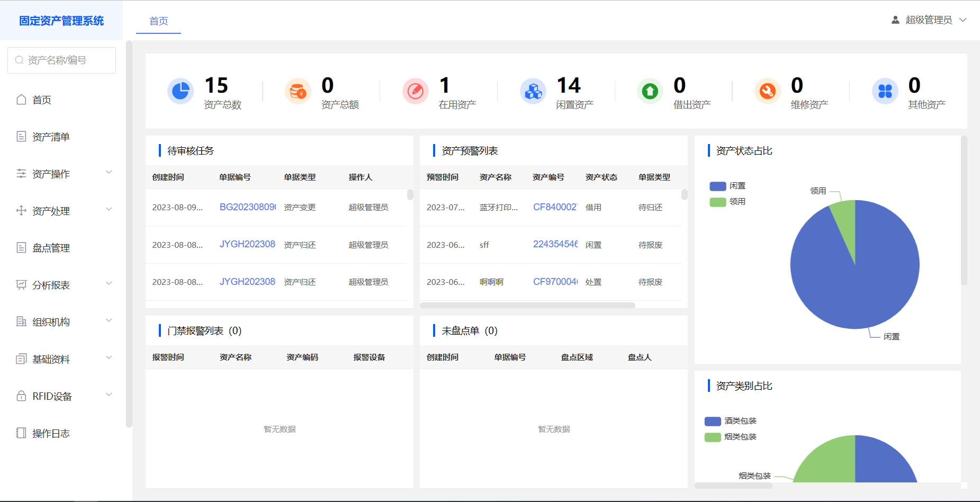Focus the 资产名称/编号 search field
Viewport: 980px width, 502px height.
[x=61, y=60]
